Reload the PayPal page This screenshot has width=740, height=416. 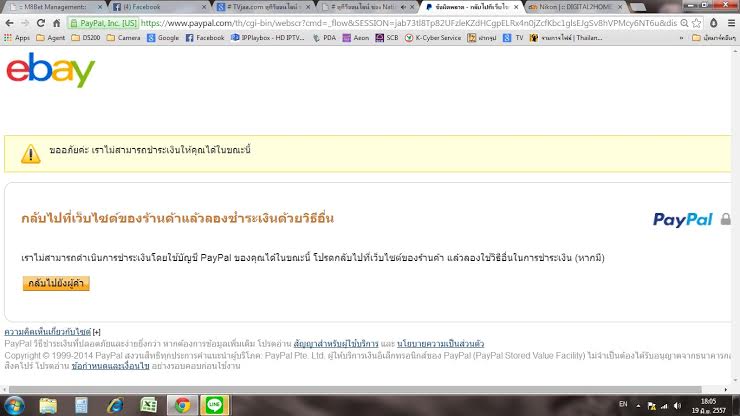tap(41, 23)
